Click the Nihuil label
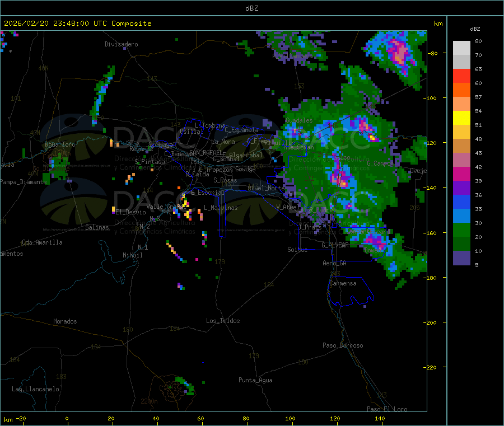The height and width of the screenshot is (426, 504). point(132,255)
